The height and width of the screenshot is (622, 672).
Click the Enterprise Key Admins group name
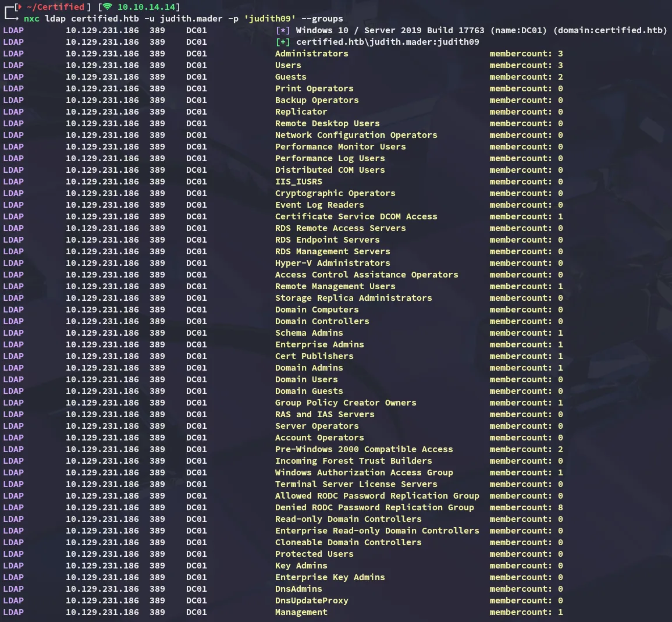[x=330, y=577]
